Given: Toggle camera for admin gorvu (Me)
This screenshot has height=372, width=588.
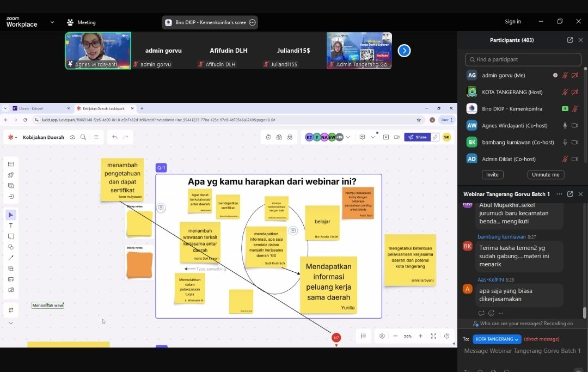Looking at the screenshot, I should (575, 75).
